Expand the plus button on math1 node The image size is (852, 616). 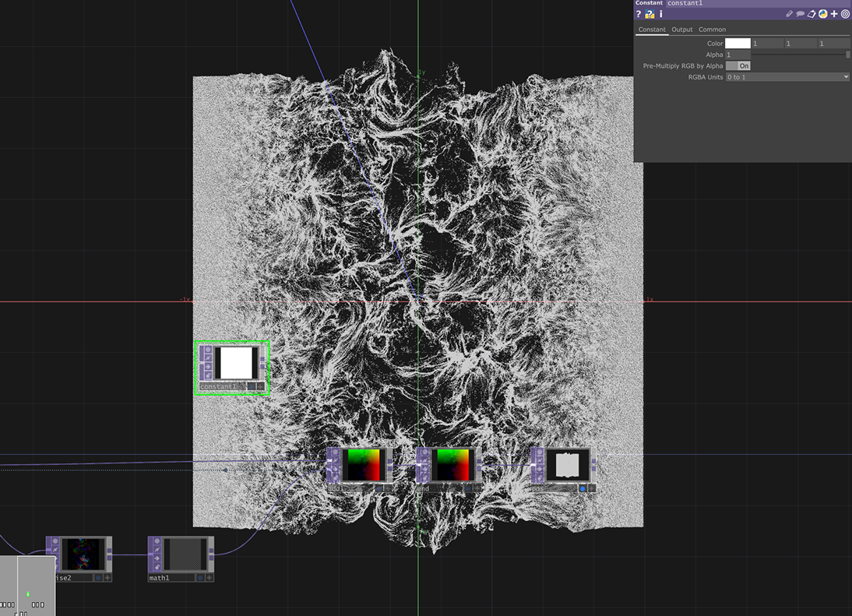tap(209, 578)
